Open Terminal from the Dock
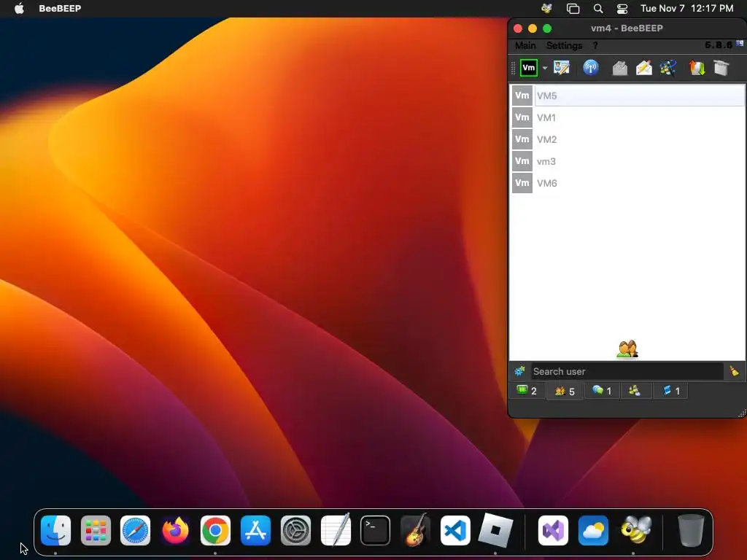Image resolution: width=747 pixels, height=560 pixels. click(376, 530)
